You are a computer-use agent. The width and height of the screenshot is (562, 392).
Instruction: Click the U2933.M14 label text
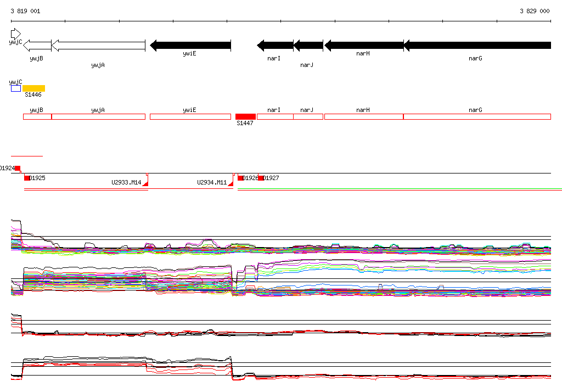click(126, 183)
